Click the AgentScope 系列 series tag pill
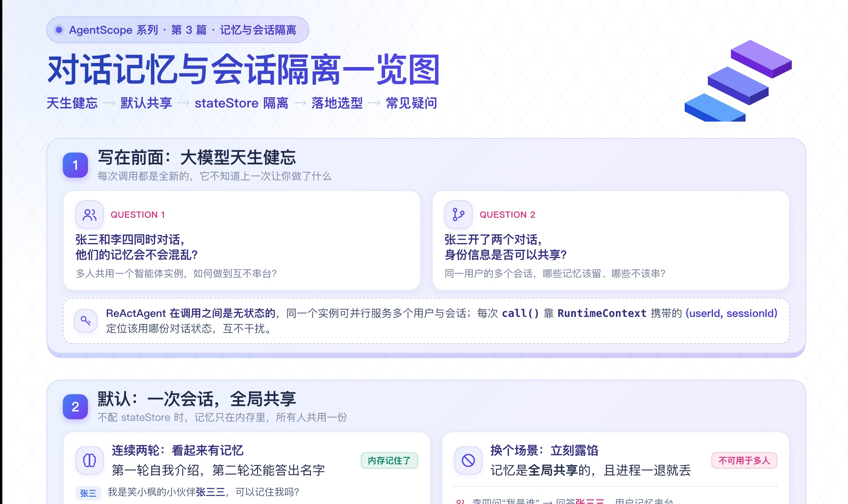 pos(178,30)
